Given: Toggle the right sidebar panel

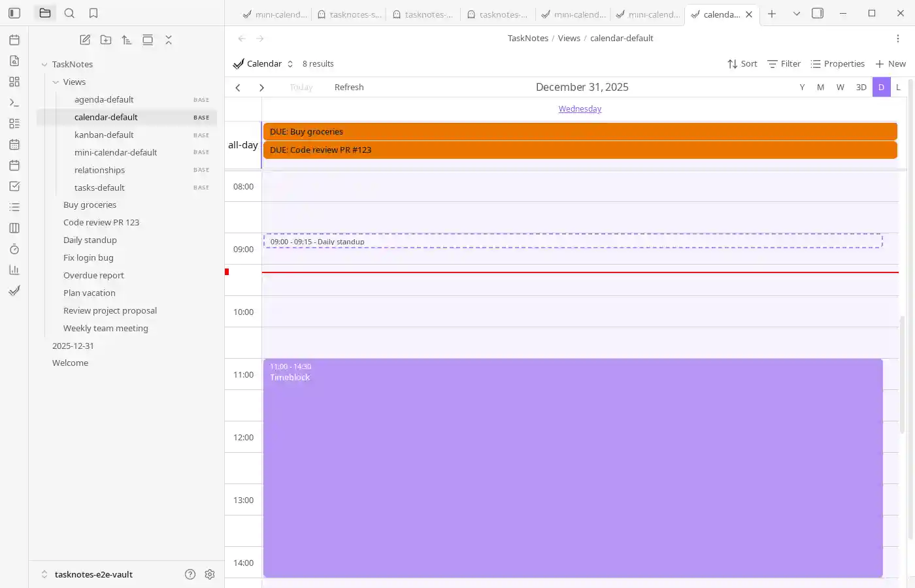Looking at the screenshot, I should 817,13.
